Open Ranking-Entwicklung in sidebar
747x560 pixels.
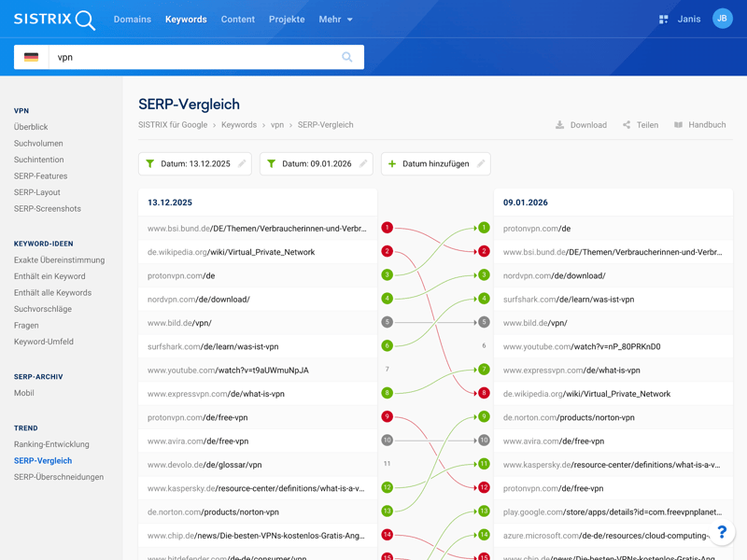coord(51,444)
